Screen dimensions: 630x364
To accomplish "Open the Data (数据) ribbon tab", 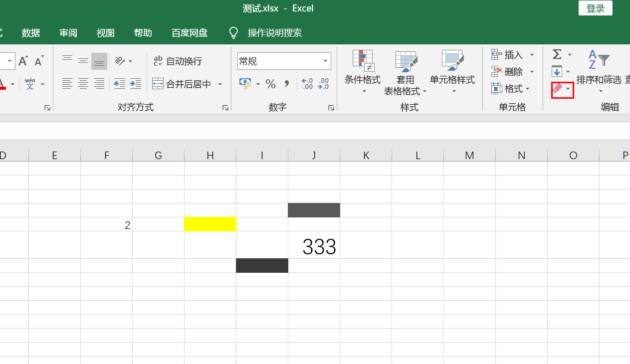I will [31, 33].
